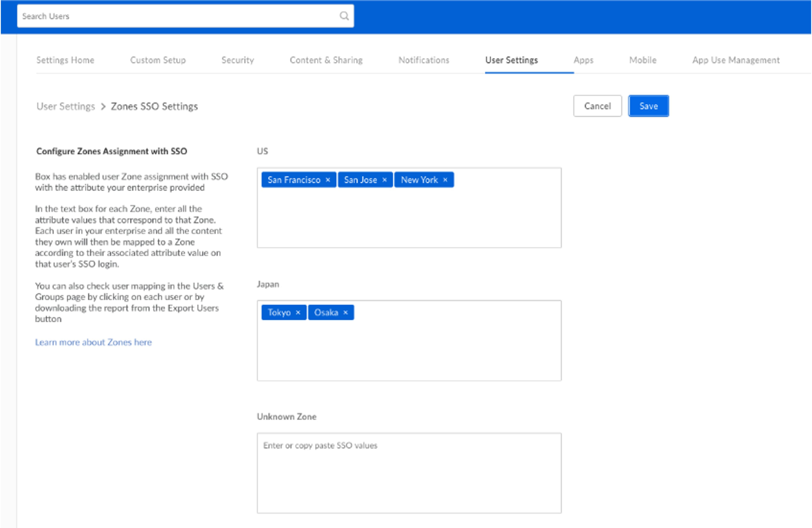Go to Content & Sharing tab
812x528 pixels.
coord(326,60)
